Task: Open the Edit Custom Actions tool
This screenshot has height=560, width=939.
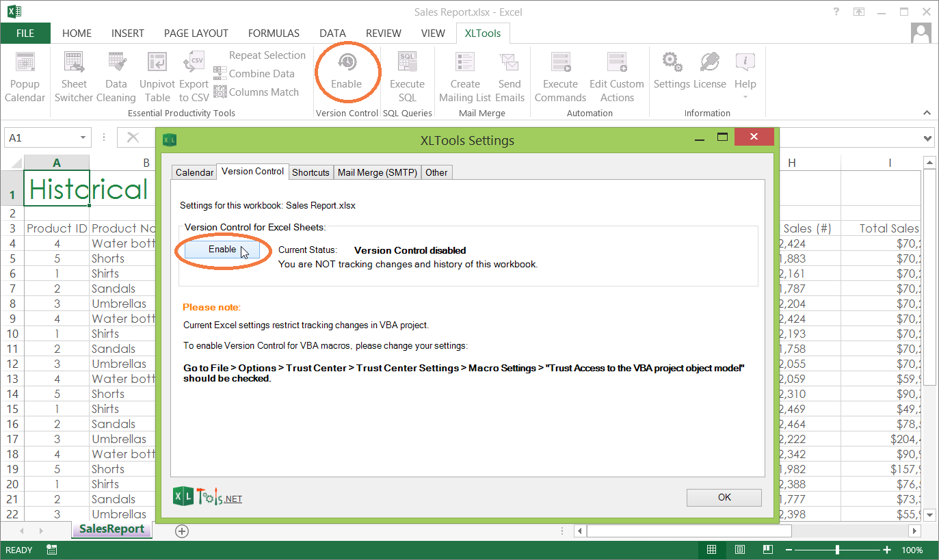Action: (616, 75)
